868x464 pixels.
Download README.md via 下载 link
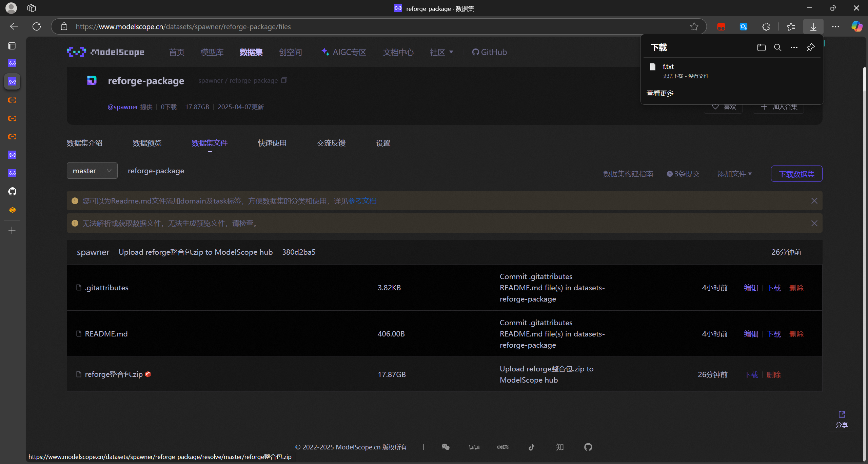[x=774, y=334]
